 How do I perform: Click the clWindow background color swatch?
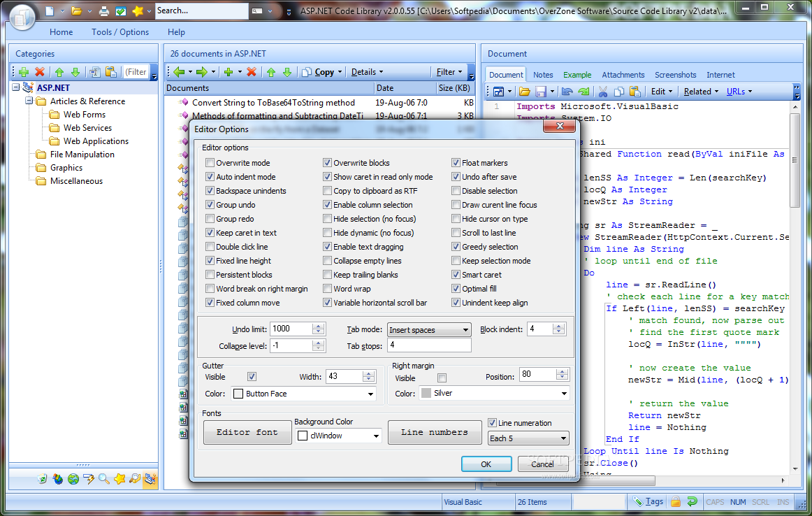point(303,436)
